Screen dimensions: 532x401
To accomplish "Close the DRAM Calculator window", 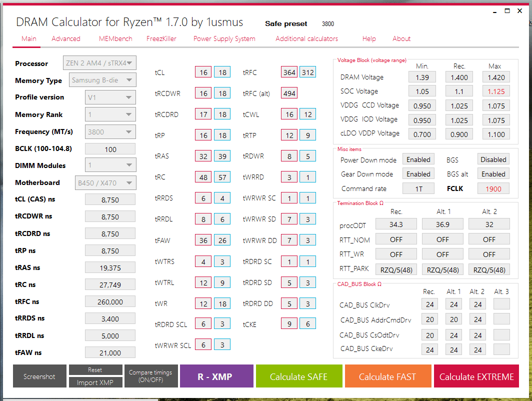I will (x=519, y=11).
